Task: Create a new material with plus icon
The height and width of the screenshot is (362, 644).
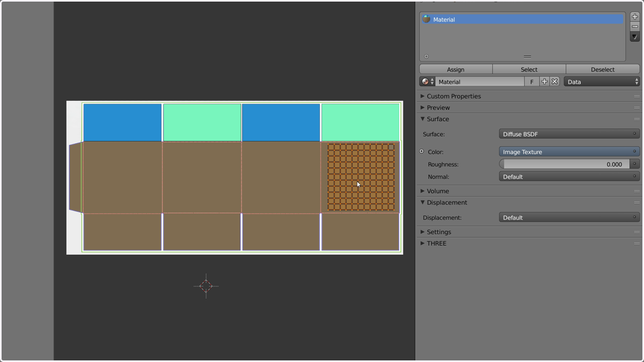Action: (x=545, y=82)
